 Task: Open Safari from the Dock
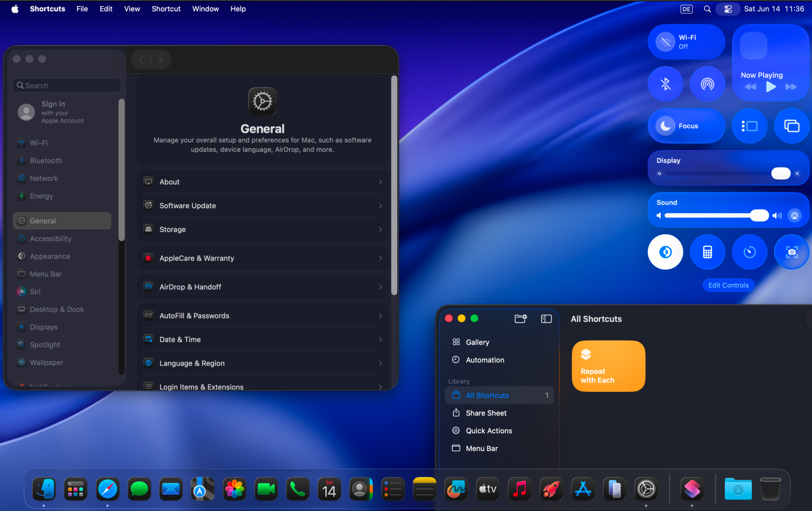click(108, 490)
